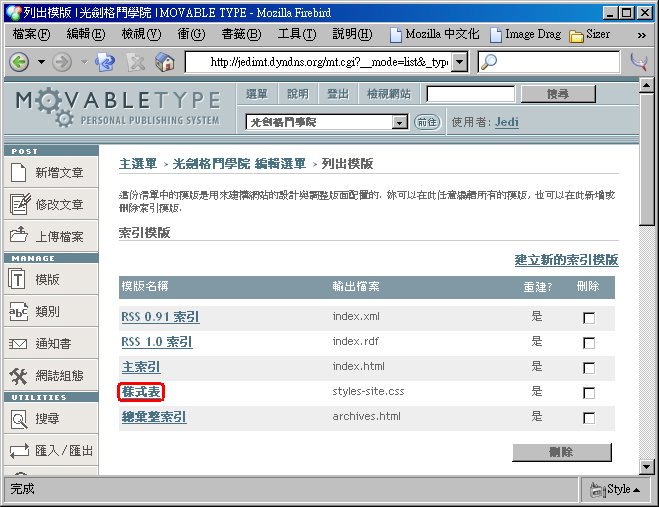Screen dimensions: 659x507
Task: Click the 主選單 breadcrumb link
Action: click(x=138, y=164)
